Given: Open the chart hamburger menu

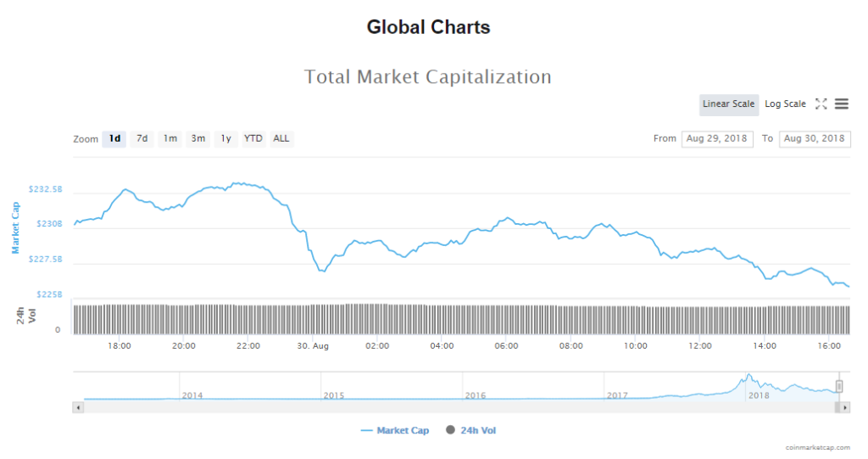Looking at the screenshot, I should (842, 104).
